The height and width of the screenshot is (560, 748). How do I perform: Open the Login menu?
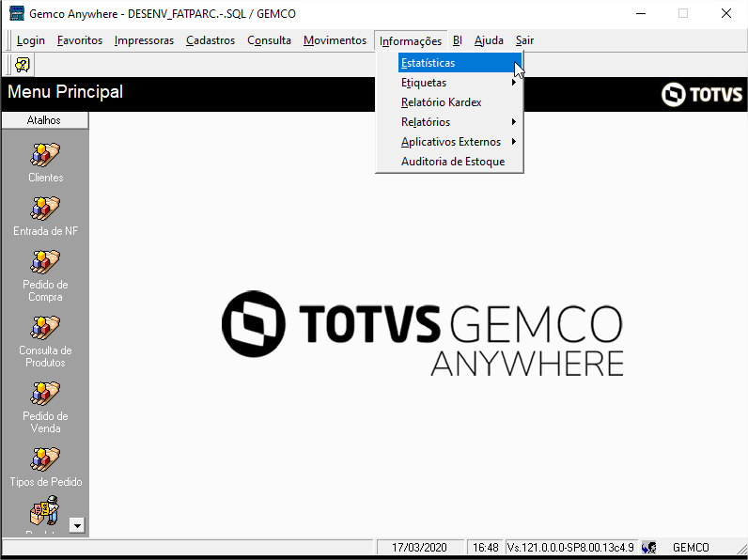pos(30,40)
